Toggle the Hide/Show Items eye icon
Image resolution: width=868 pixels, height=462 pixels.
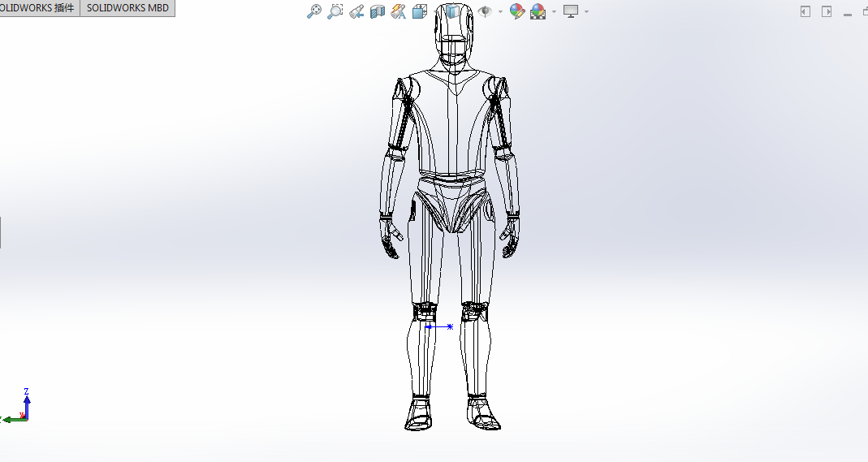pyautogui.click(x=485, y=11)
